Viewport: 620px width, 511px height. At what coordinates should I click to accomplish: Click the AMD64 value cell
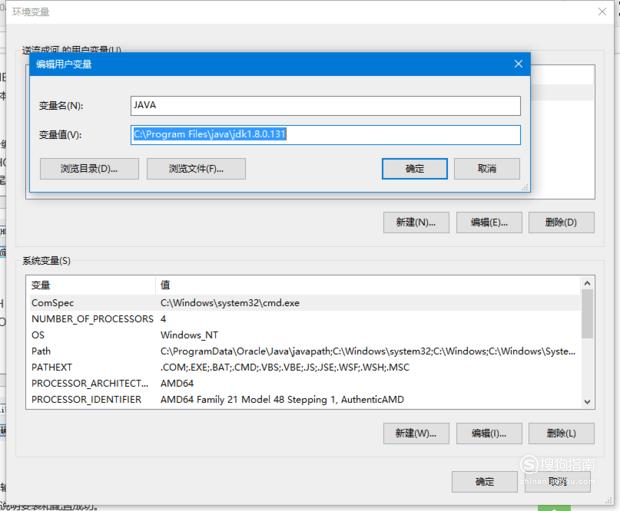pos(177,383)
